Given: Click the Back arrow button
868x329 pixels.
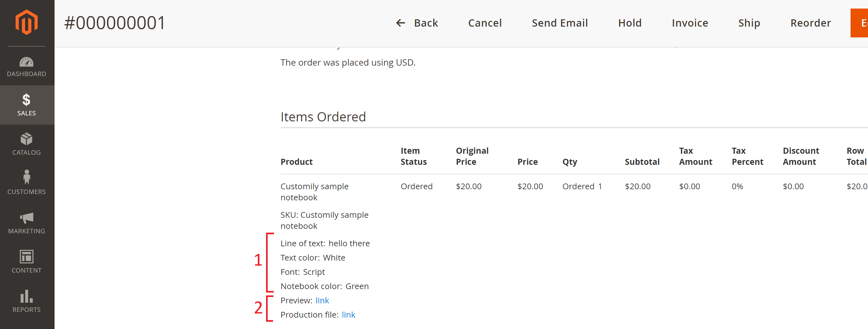Looking at the screenshot, I should click(x=417, y=23).
